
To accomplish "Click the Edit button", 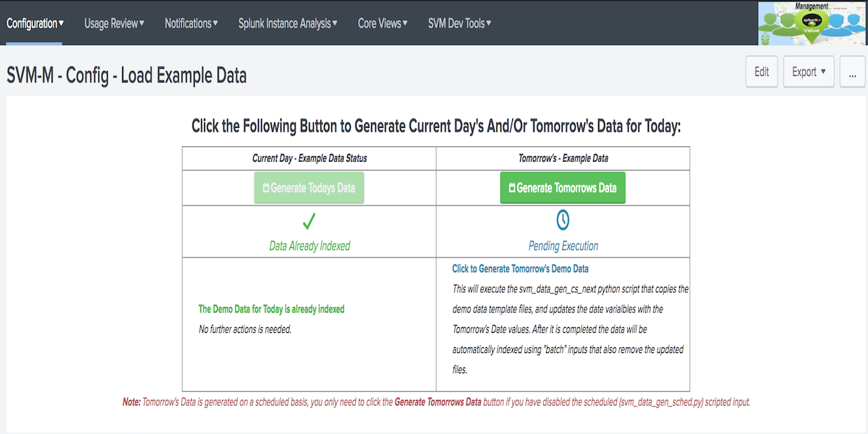I will click(x=761, y=72).
